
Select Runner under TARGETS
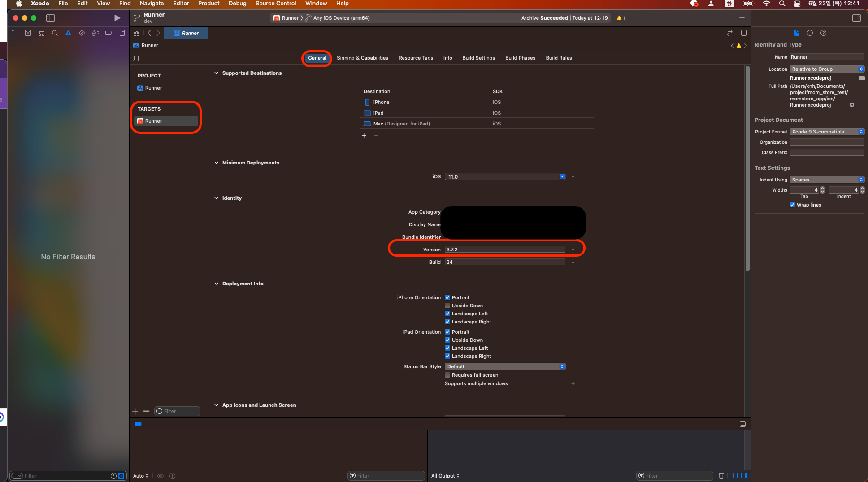(x=166, y=121)
